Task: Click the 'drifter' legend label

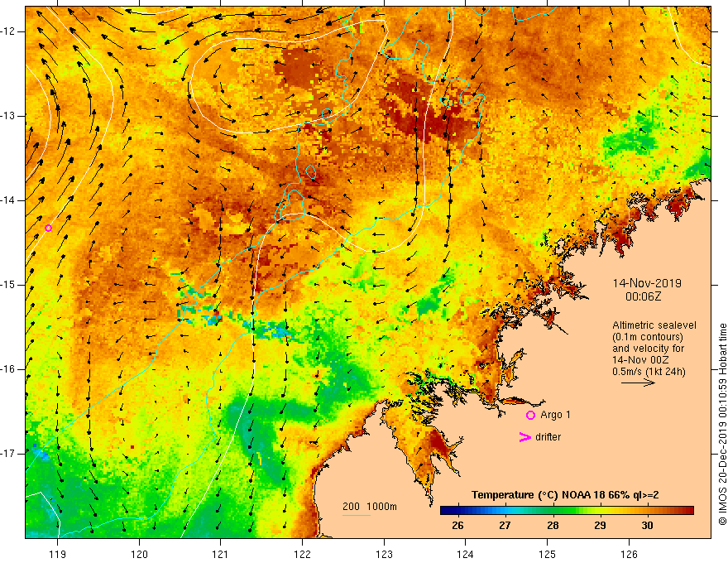Action: 548,437
